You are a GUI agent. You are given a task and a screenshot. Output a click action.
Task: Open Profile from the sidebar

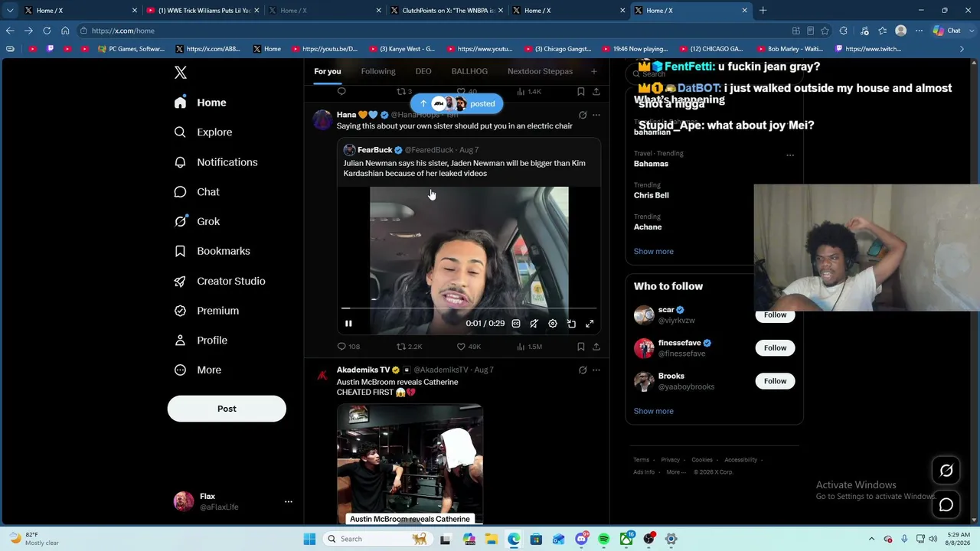click(201, 341)
